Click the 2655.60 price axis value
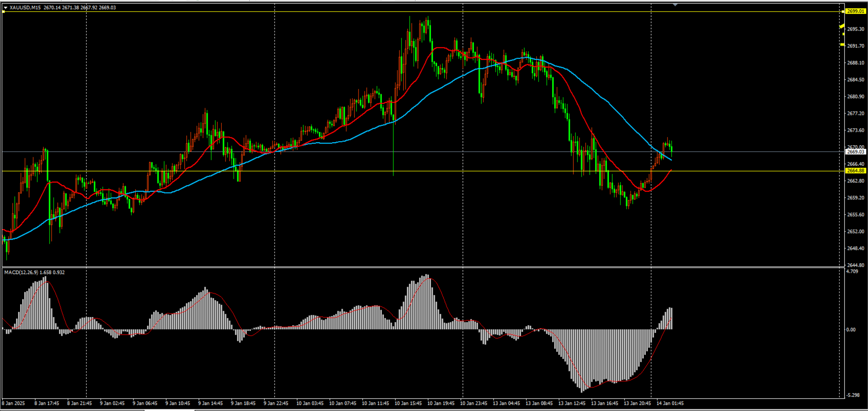 click(856, 215)
